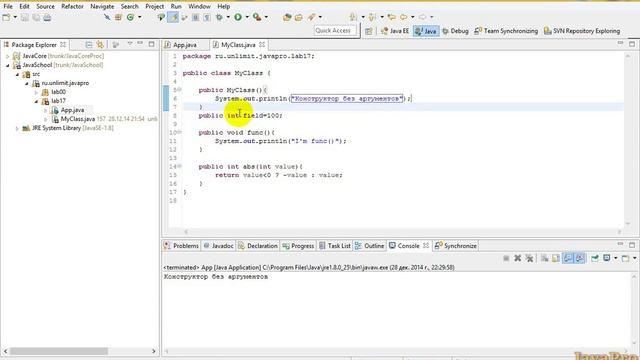The width and height of the screenshot is (640, 360).
Task: Click the New Java Package icon
Action: tap(118, 17)
